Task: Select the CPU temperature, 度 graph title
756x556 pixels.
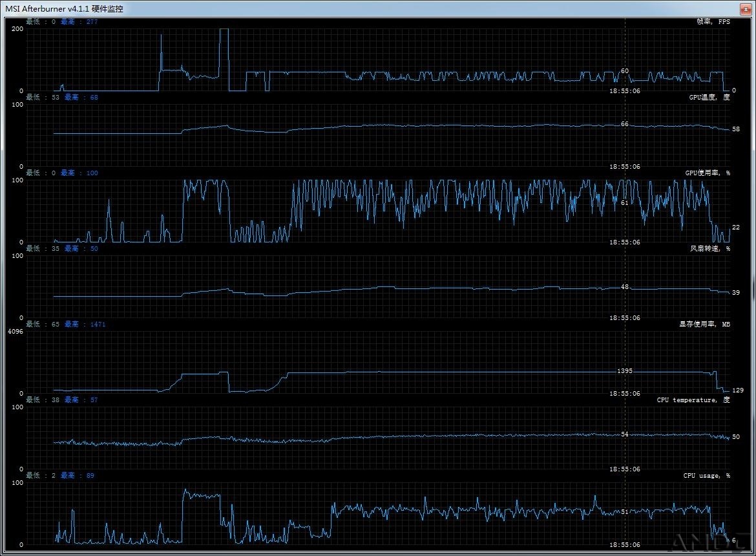Action: click(693, 400)
